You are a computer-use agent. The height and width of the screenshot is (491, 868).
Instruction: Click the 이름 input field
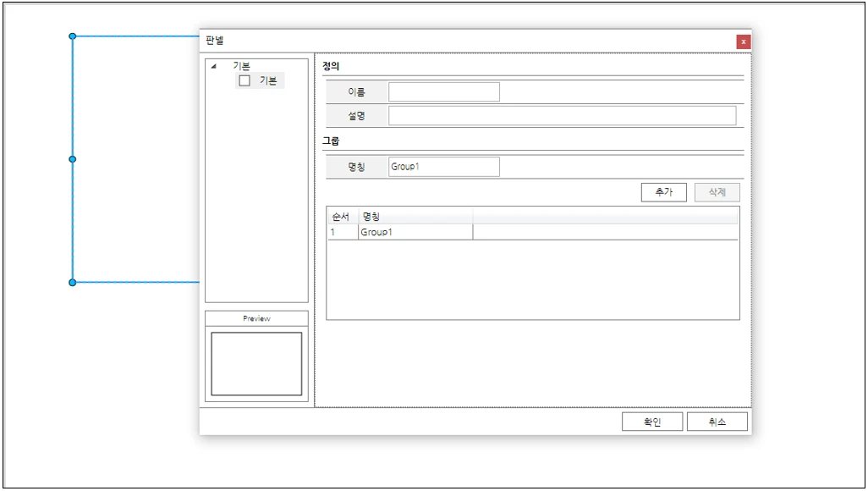coord(444,92)
